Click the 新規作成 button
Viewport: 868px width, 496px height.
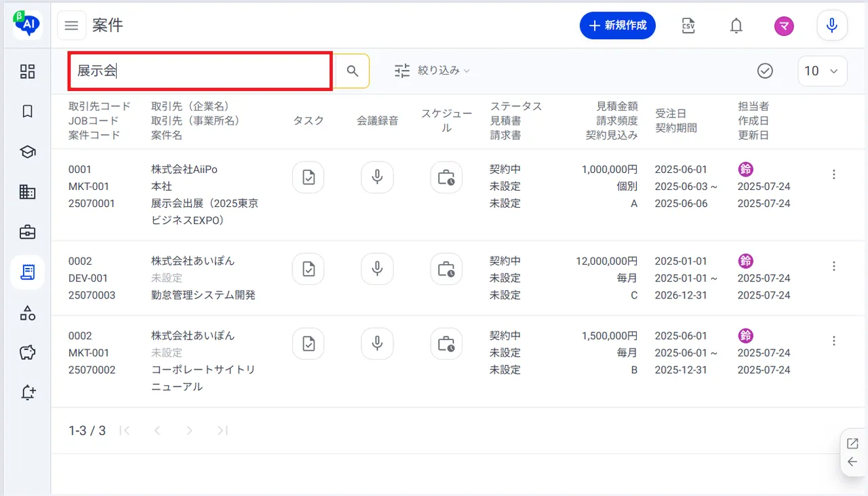[618, 26]
